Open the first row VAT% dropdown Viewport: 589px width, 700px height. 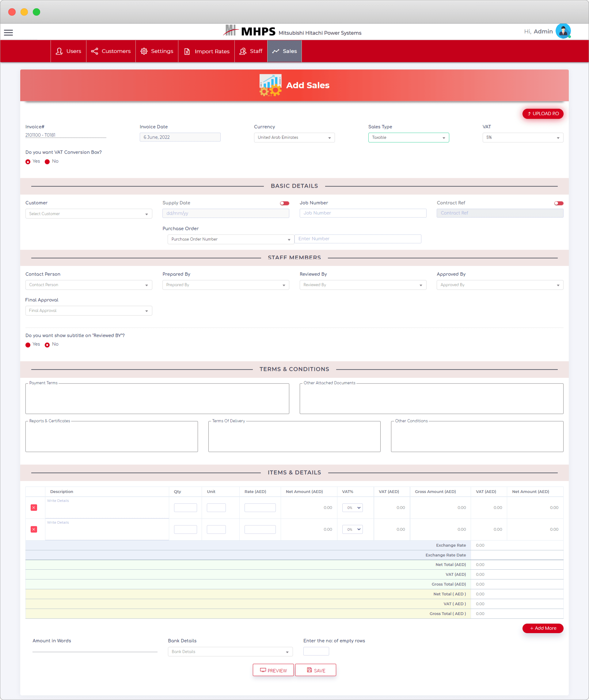pos(352,507)
